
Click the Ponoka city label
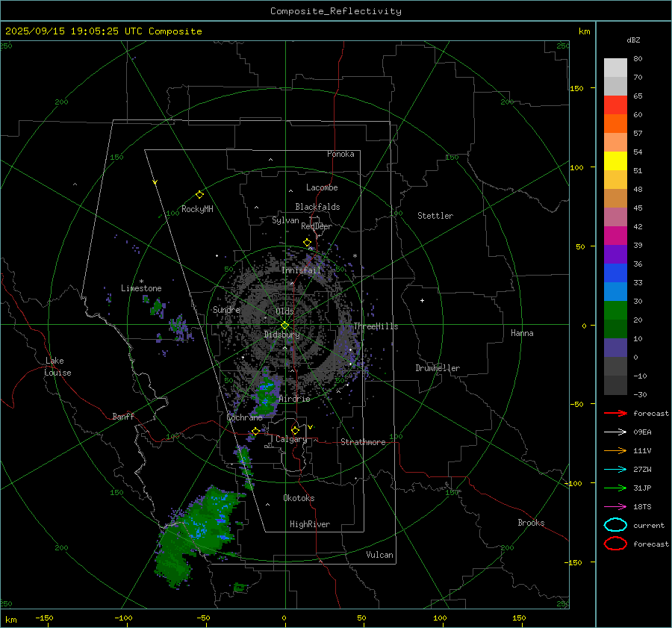click(340, 154)
